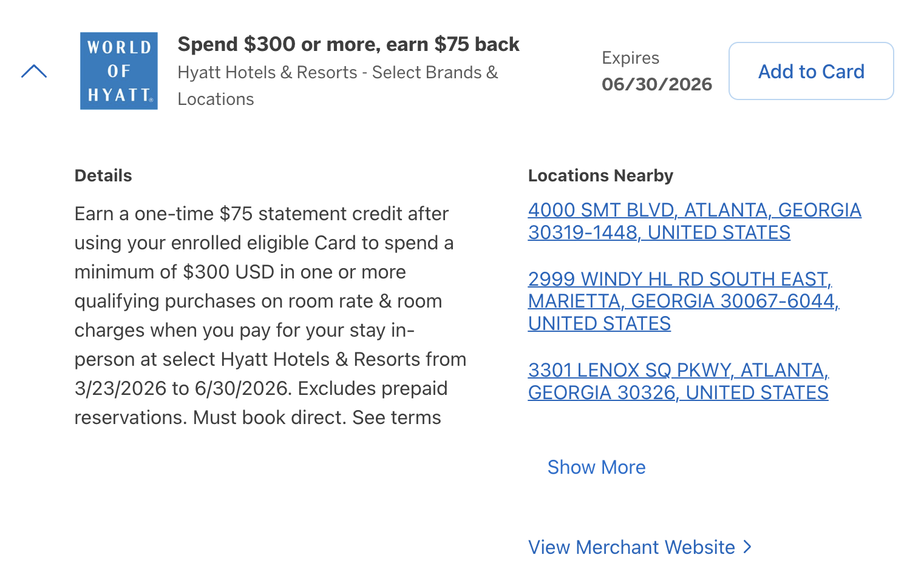Open the 2999 Windy HL RD Marietta address
This screenshot has width=924, height=586.
pos(683,301)
